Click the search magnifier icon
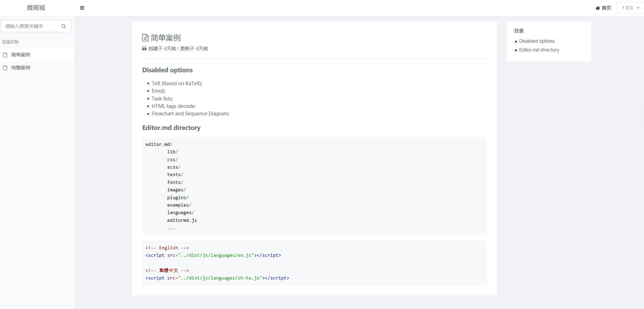 point(64,26)
